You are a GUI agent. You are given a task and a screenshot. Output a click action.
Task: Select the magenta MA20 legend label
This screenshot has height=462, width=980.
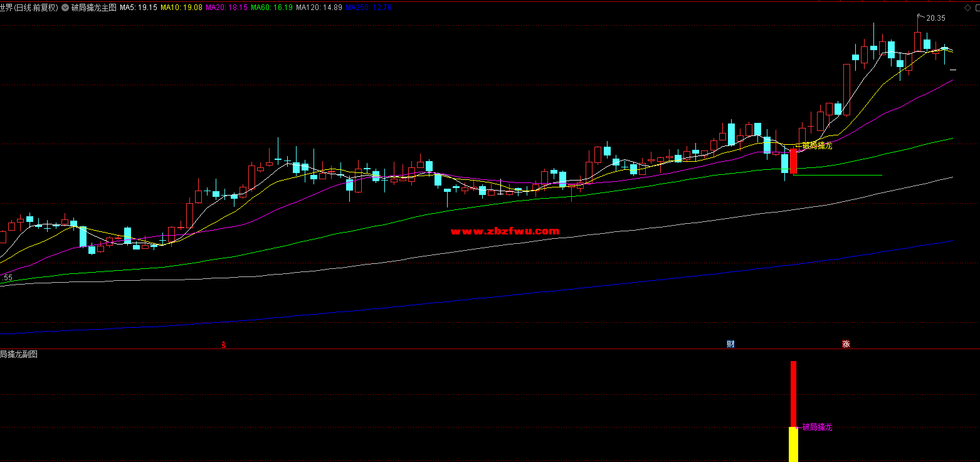click(x=226, y=8)
